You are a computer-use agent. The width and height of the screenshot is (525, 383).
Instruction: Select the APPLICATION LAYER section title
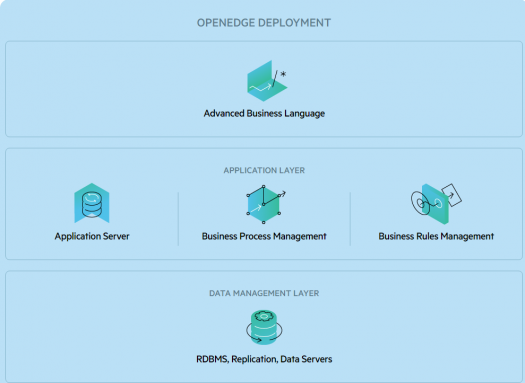point(264,170)
